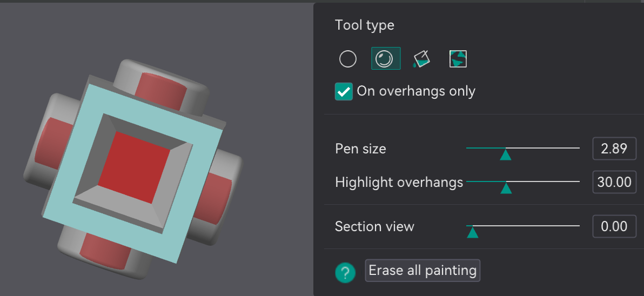Select the Gap fill tool icon
This screenshot has width=644, height=296.
tap(458, 59)
